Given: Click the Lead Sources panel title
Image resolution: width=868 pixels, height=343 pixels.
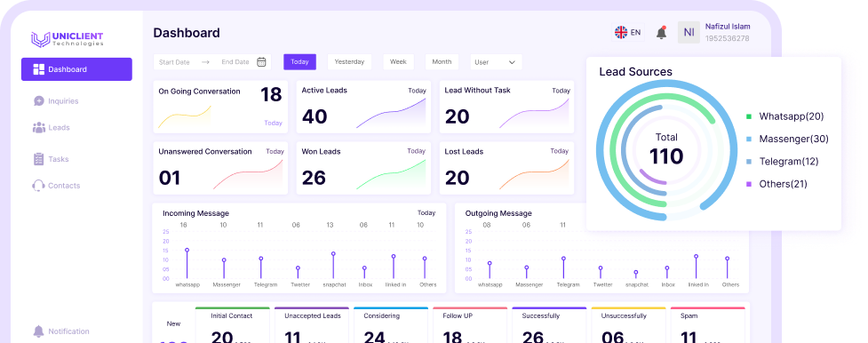Looking at the screenshot, I should tap(635, 72).
